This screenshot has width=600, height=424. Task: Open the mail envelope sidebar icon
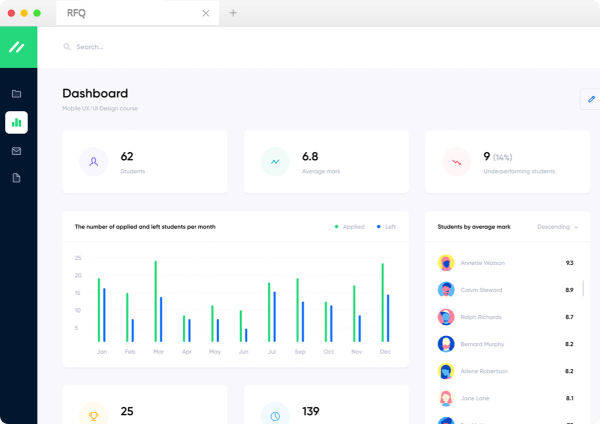(x=16, y=151)
